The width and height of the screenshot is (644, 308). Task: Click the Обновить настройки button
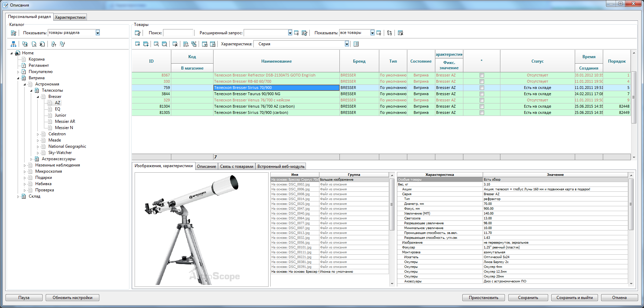pyautogui.click(x=72, y=298)
